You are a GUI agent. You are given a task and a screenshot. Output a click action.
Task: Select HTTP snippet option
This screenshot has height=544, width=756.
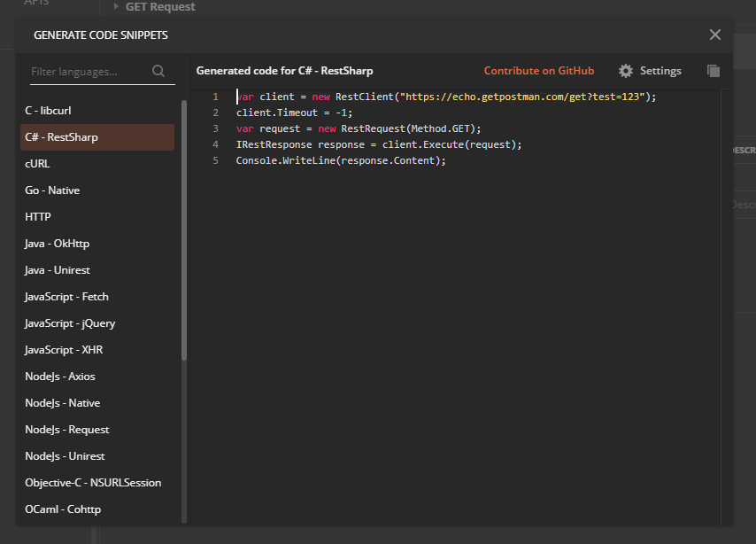pos(97,217)
